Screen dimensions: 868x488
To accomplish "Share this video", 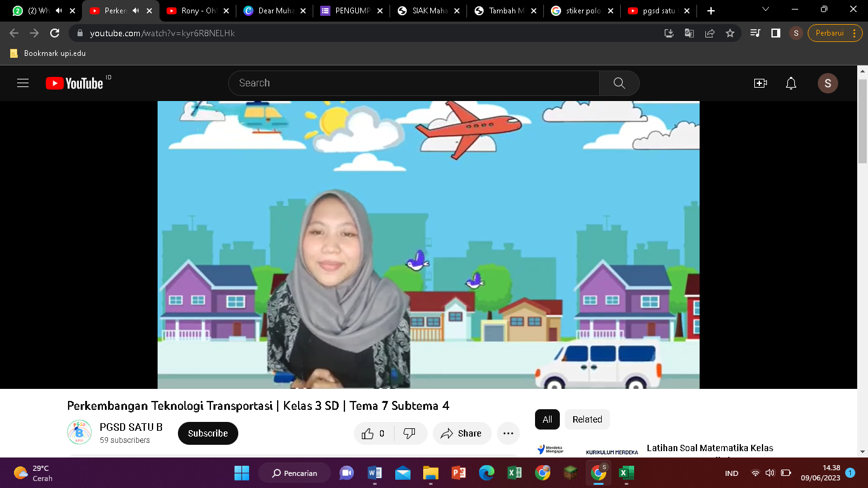I will coord(462,433).
